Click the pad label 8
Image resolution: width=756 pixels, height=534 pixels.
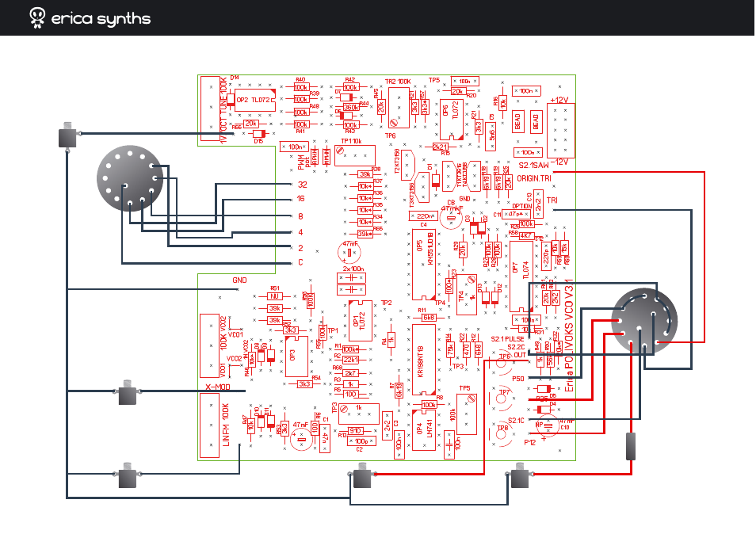tap(301, 216)
